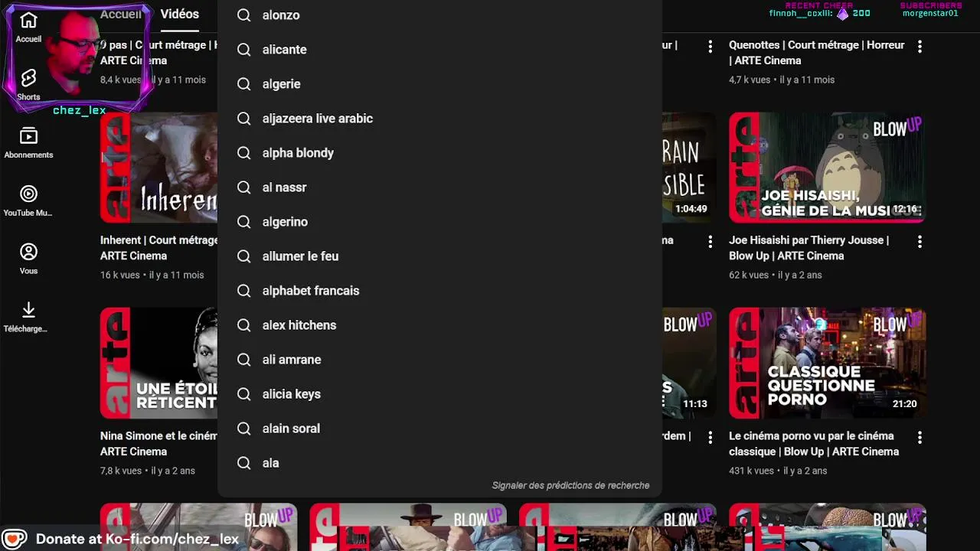Viewport: 980px width, 551px height.
Task: Open Joe Hisaishi Totoro video thumbnail
Action: tap(827, 168)
